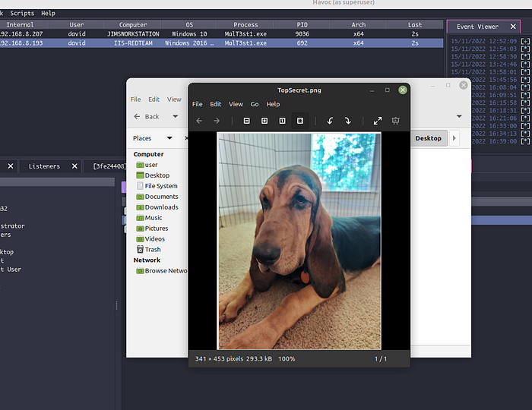This screenshot has width=532, height=410.
Task: Click Back button in file manager
Action: (x=147, y=117)
